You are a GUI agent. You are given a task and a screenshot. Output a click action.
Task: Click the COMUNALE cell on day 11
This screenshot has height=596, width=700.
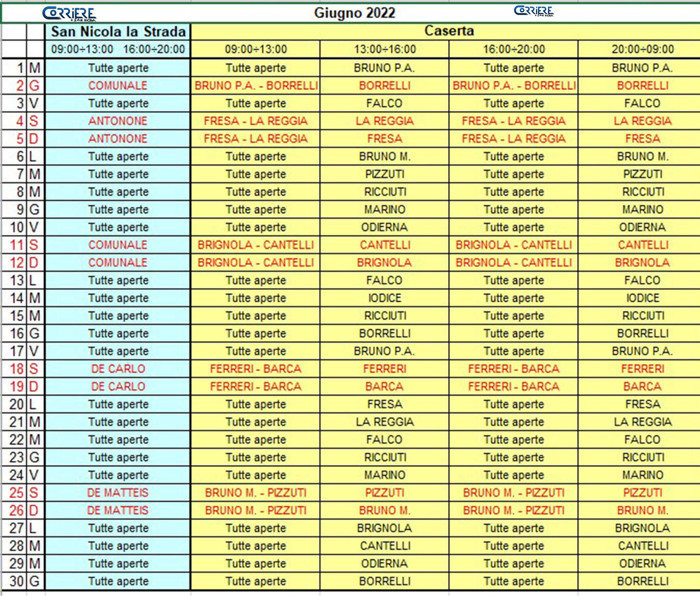point(118,245)
